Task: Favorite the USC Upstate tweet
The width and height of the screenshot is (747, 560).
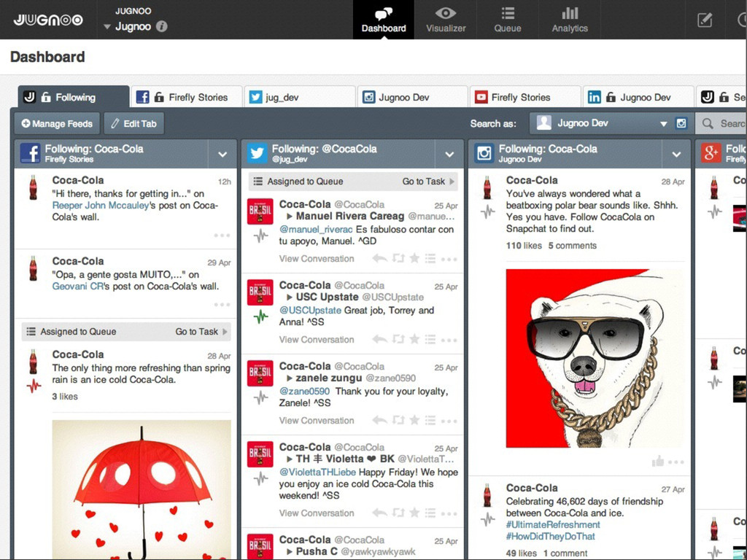Action: coord(414,339)
